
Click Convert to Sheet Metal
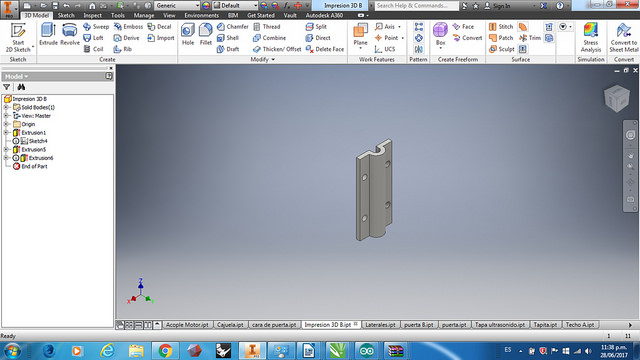tap(623, 38)
